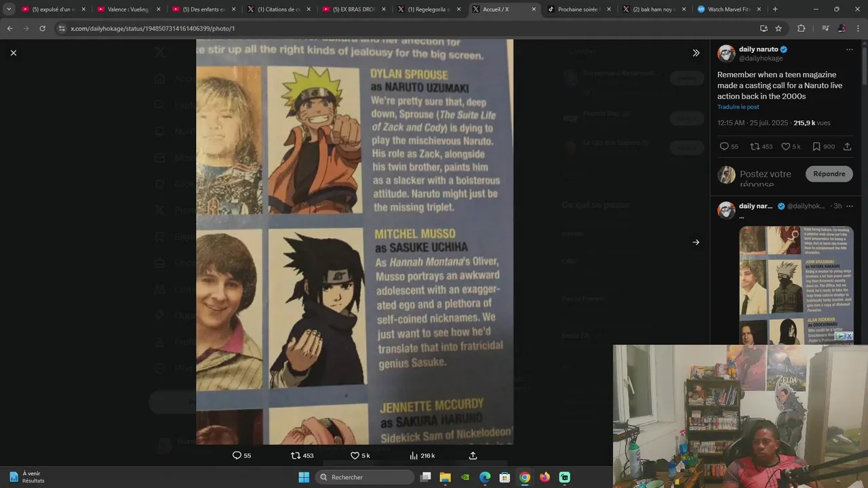
Task: Close the photo viewer with the X icon
Action: 14,53
